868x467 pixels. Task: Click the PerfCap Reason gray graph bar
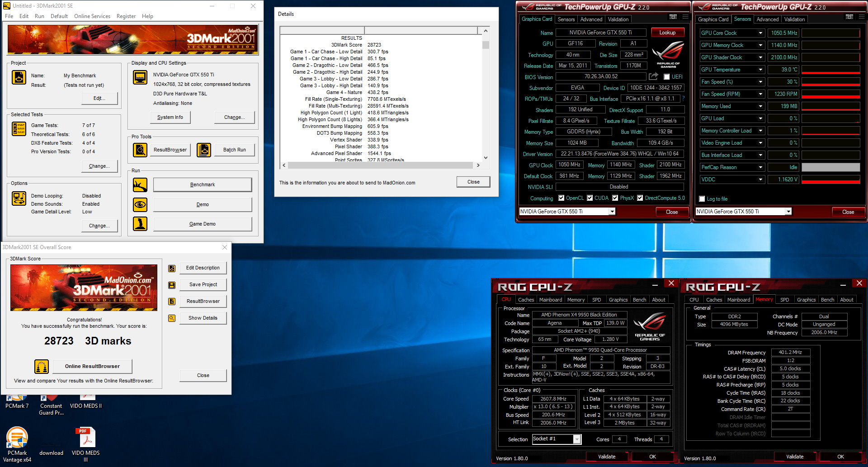[x=830, y=167]
